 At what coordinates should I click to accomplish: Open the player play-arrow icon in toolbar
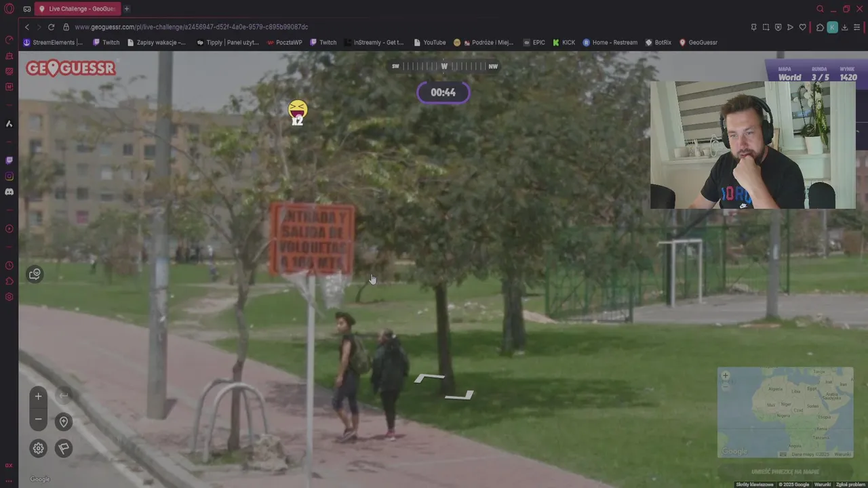click(790, 27)
